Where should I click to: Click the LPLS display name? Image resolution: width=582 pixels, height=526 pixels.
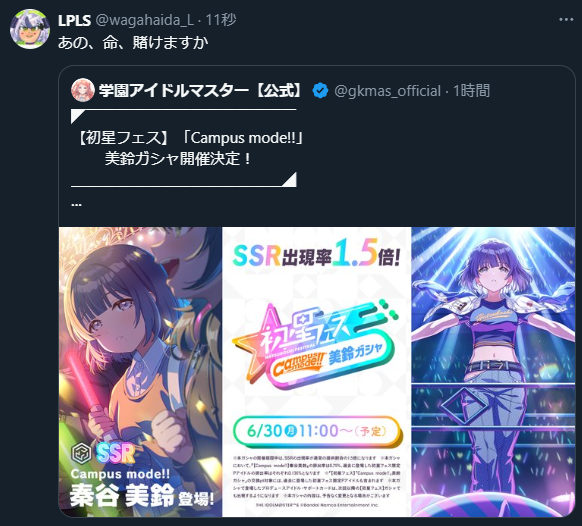[x=74, y=20]
